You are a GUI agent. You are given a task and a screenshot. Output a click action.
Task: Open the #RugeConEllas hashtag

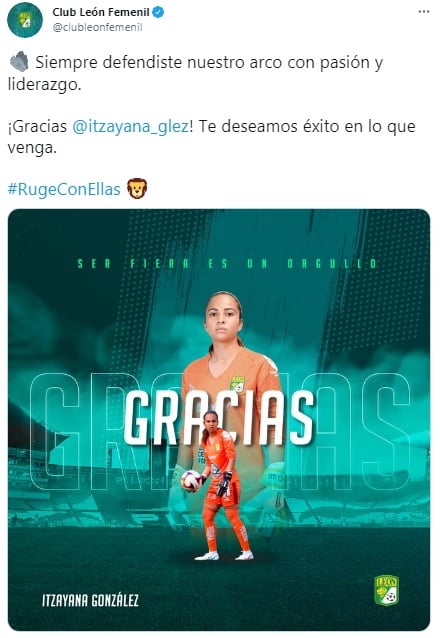pos(64,189)
